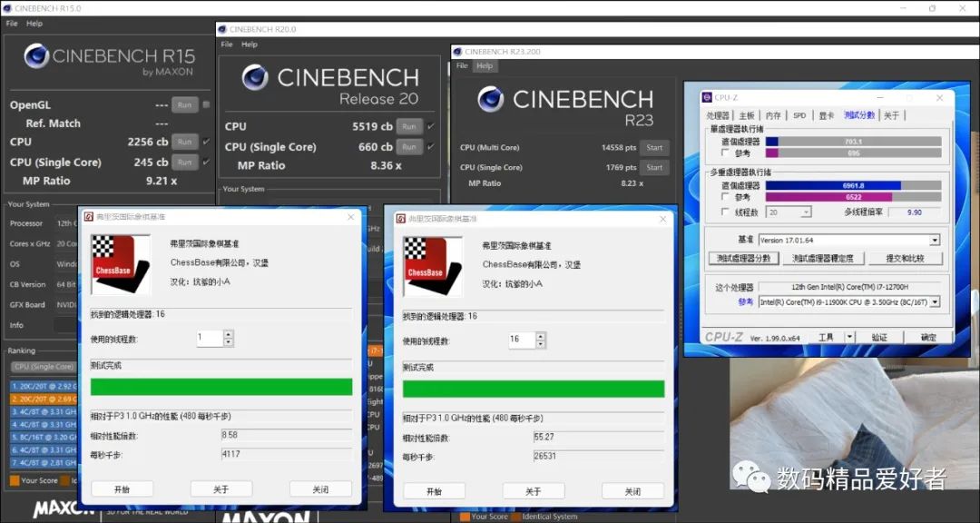The width and height of the screenshot is (980, 523).
Task: Click 验证 button in CPU-Z
Action: coord(879,337)
